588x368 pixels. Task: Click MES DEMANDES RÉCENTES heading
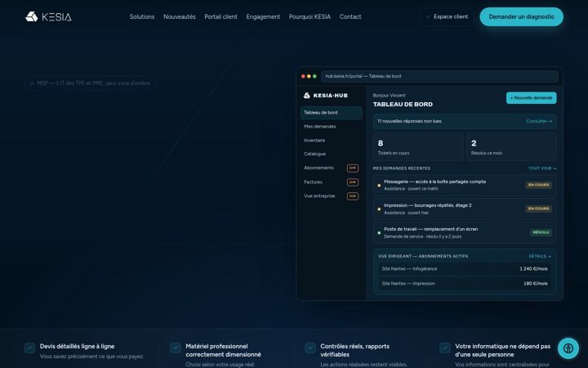click(x=402, y=168)
